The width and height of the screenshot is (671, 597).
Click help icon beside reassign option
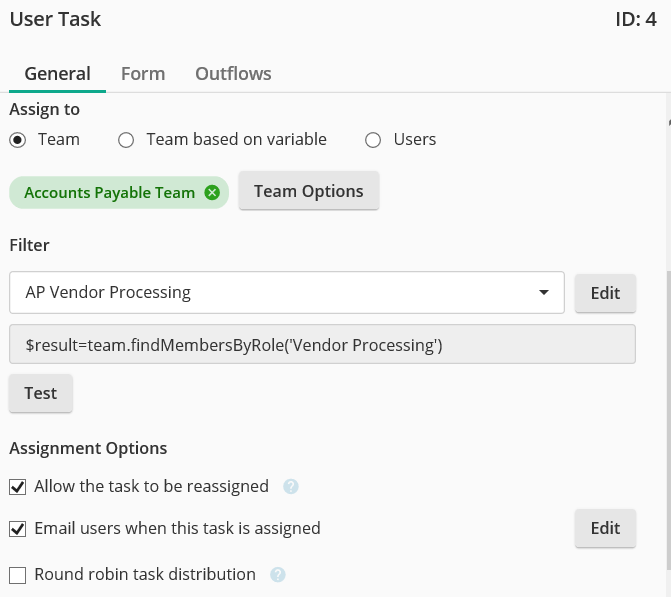[291, 487]
